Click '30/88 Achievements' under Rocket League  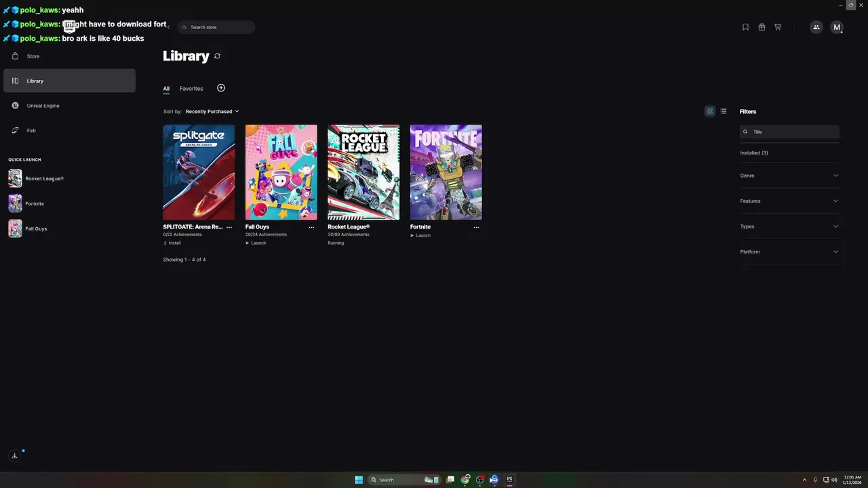[349, 235]
